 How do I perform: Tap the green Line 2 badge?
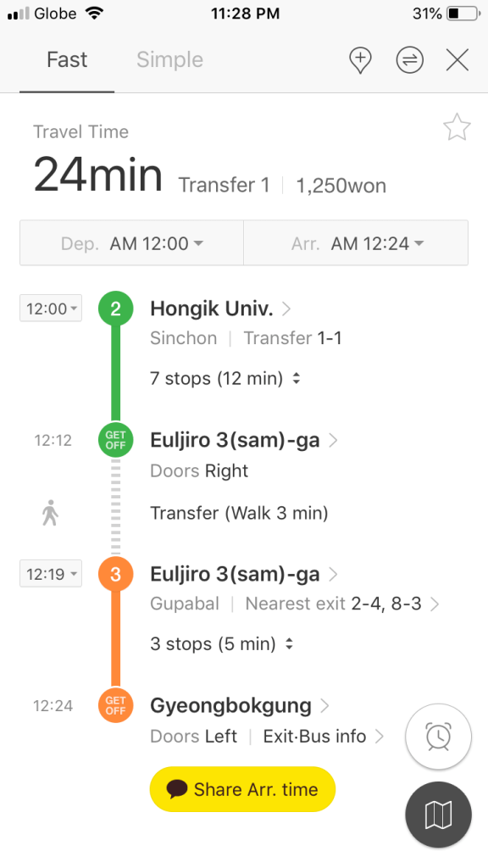pos(115,308)
